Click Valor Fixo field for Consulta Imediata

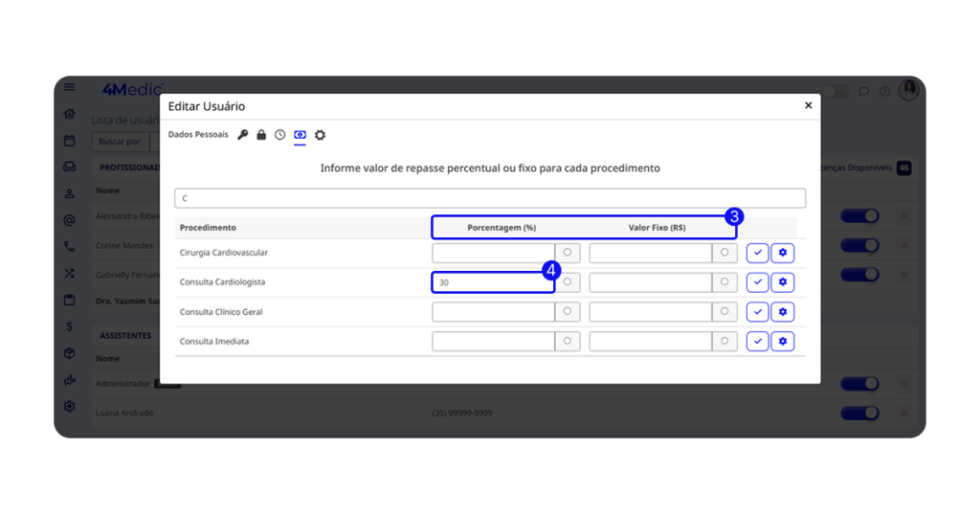(650, 342)
